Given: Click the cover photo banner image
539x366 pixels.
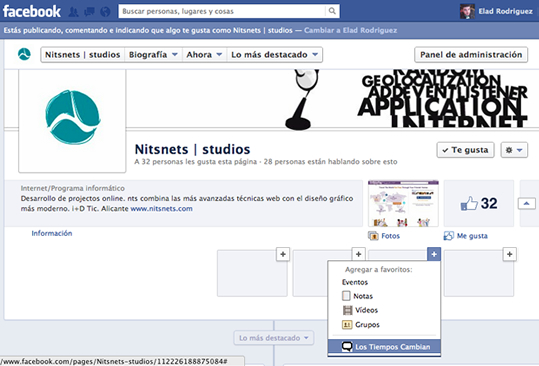Looking at the screenshot, I should [x=332, y=99].
